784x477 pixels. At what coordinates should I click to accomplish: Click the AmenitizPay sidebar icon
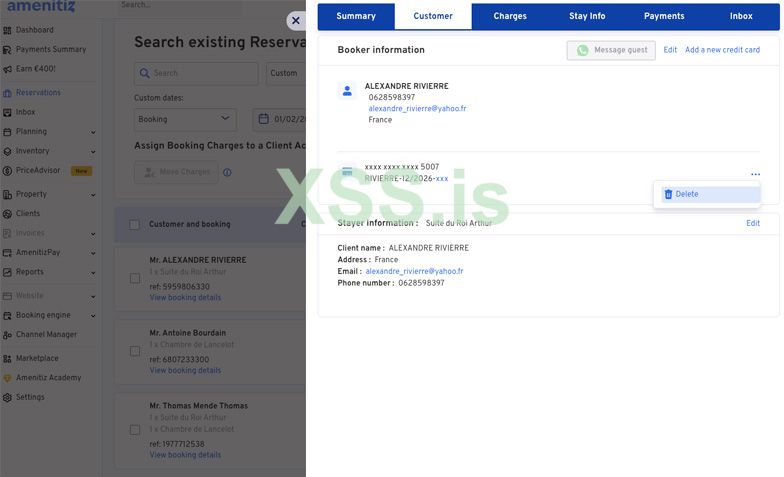tap(7, 253)
